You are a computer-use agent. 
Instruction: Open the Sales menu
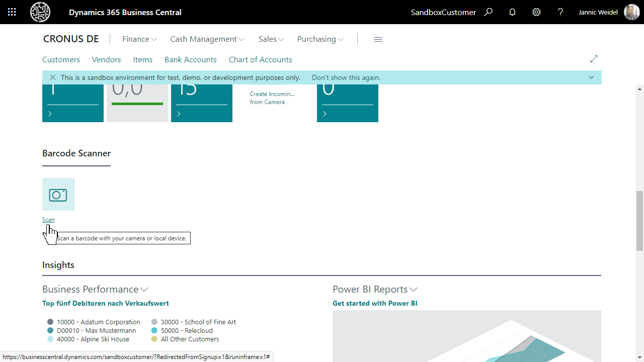(x=271, y=39)
